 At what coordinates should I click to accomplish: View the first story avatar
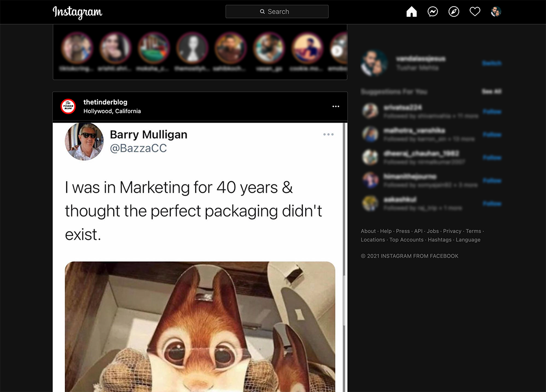(77, 48)
